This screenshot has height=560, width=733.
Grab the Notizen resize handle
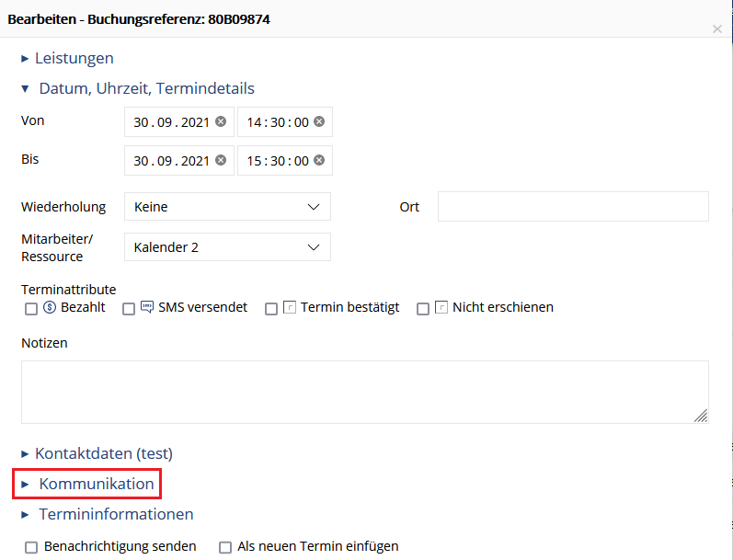click(x=701, y=416)
